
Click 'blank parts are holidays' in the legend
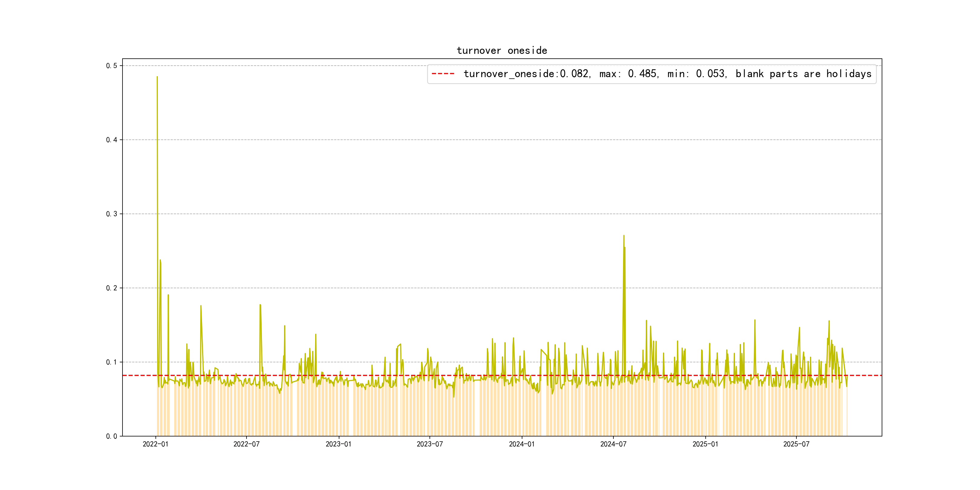coord(803,74)
